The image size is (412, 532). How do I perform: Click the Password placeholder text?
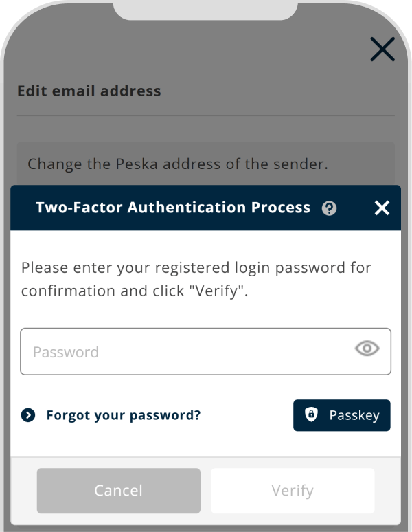coord(66,352)
